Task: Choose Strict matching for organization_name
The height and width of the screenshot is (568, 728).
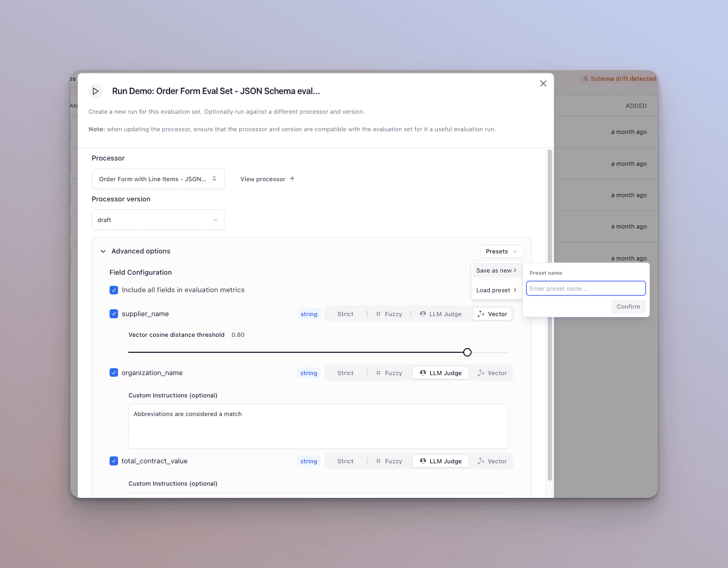Action: coord(345,373)
